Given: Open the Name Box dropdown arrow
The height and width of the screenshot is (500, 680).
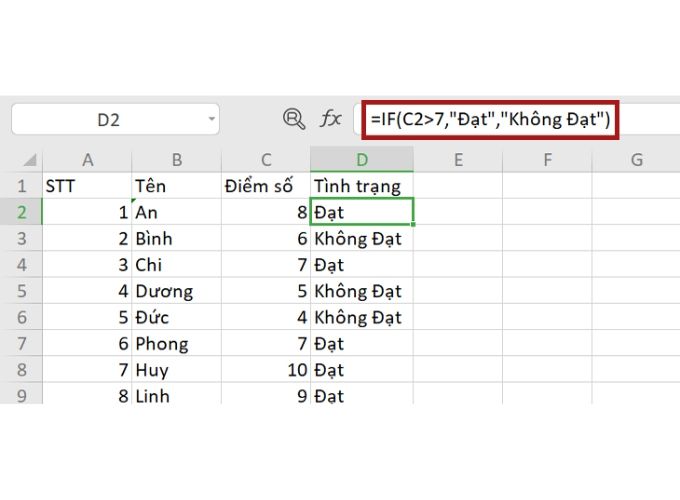Looking at the screenshot, I should 211,120.
